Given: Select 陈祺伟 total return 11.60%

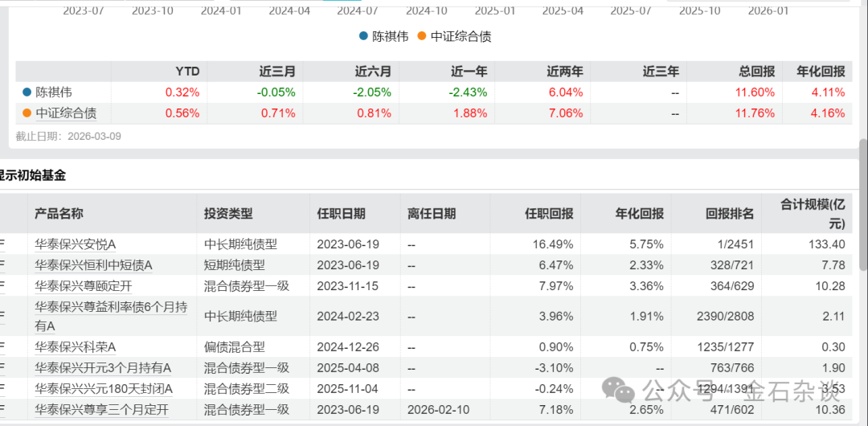Looking at the screenshot, I should click(x=755, y=92).
